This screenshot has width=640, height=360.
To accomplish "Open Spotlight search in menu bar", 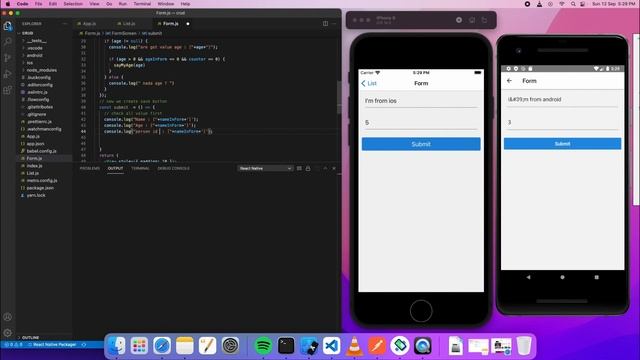I will (x=573, y=4).
